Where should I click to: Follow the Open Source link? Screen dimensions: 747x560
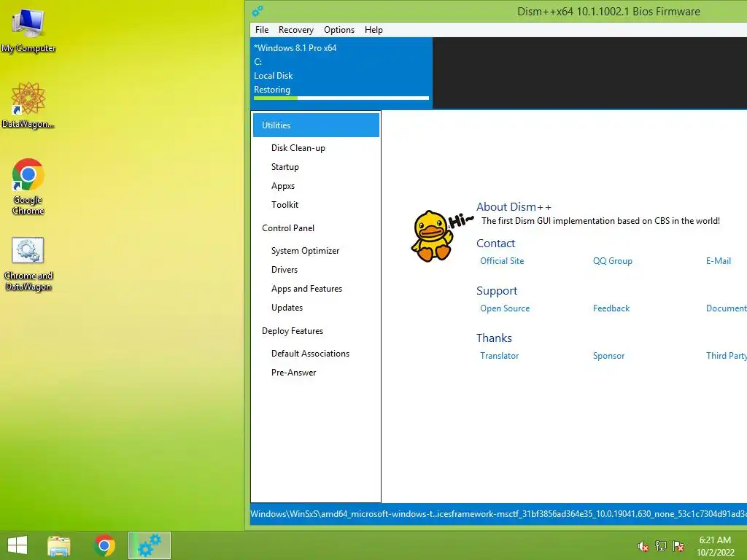(x=505, y=308)
